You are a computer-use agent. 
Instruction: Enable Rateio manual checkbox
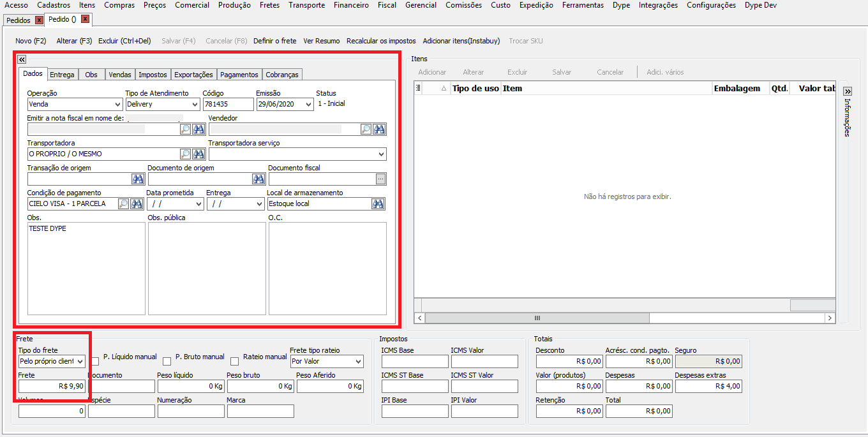[x=235, y=361]
